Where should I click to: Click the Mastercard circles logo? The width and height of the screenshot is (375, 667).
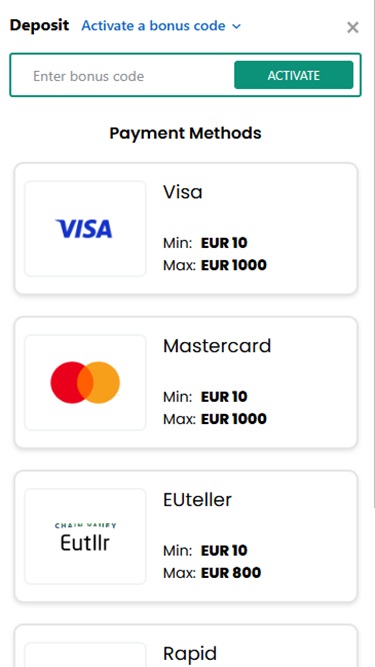pos(85,382)
